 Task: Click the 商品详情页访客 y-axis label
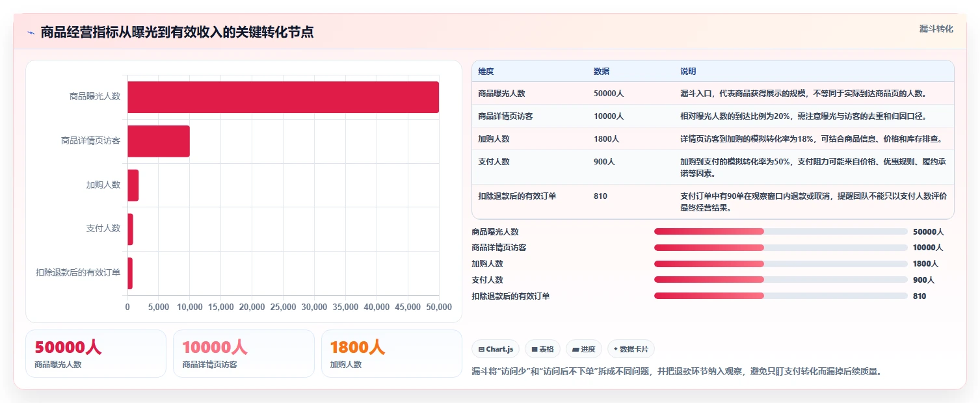coord(91,141)
